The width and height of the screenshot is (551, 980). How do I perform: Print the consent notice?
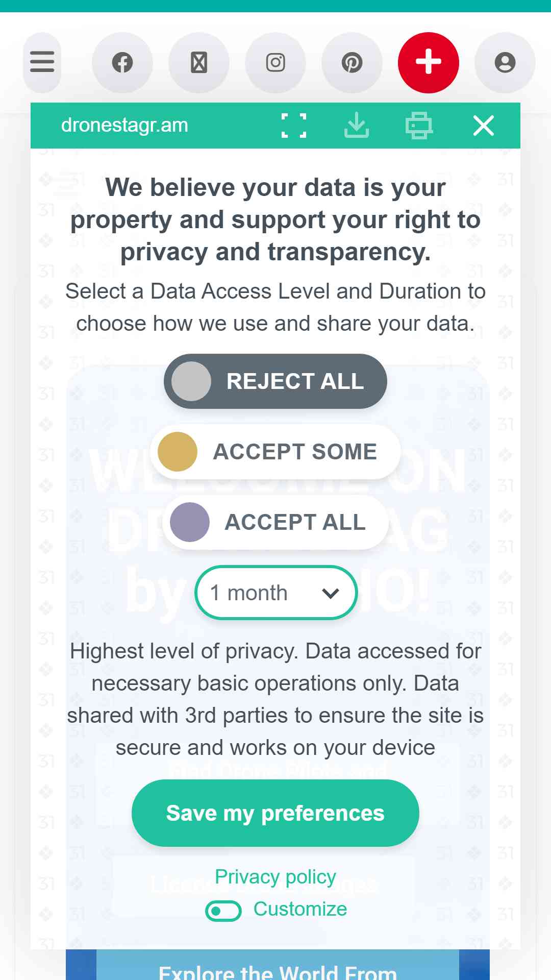[419, 126]
